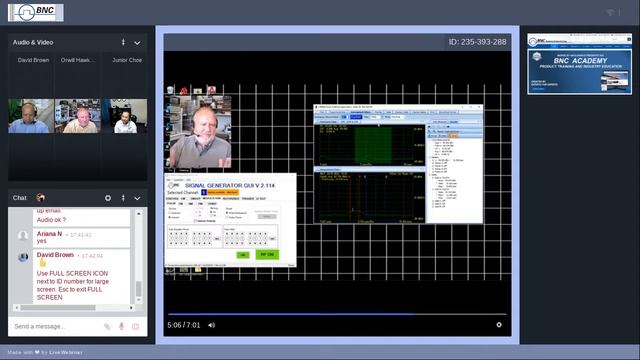Click the BNC logo in the header
The height and width of the screenshot is (360, 640).
click(x=36, y=12)
